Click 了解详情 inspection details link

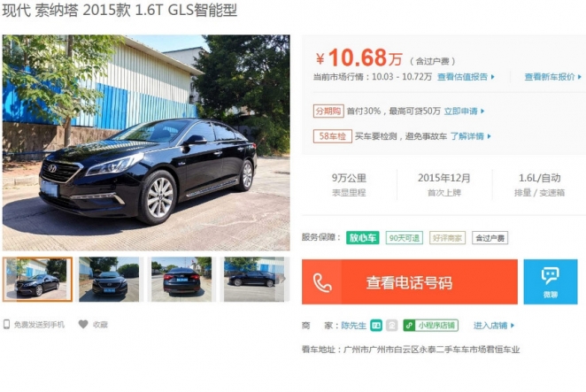471,136
